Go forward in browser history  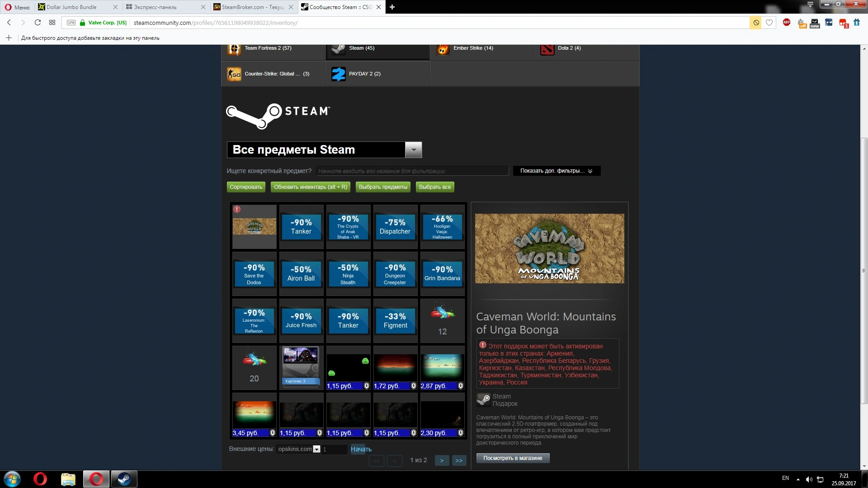pyautogui.click(x=23, y=23)
